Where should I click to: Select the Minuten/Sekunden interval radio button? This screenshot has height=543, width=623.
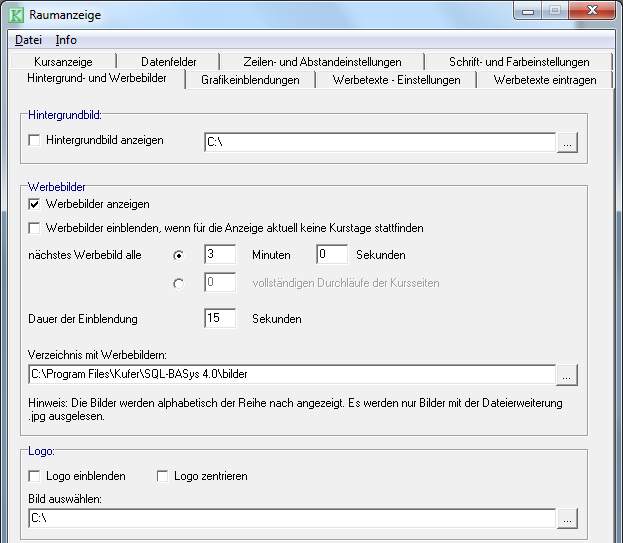coord(178,255)
